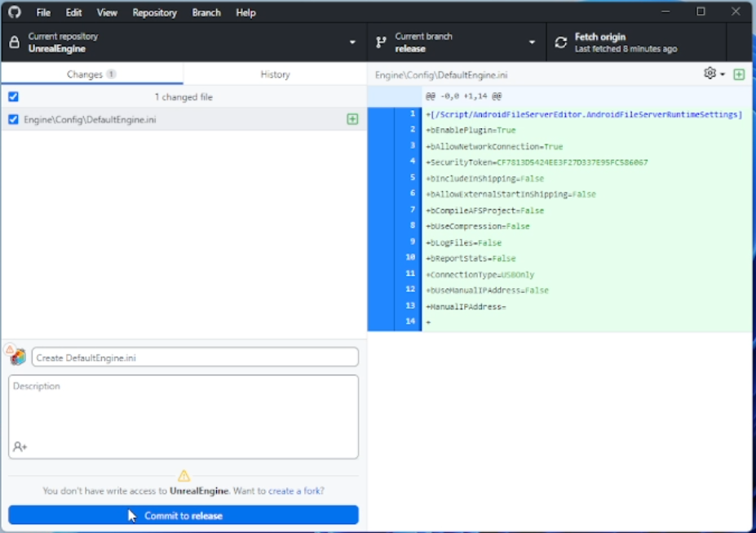Open the Branch menu
The image size is (756, 533).
tap(206, 12)
